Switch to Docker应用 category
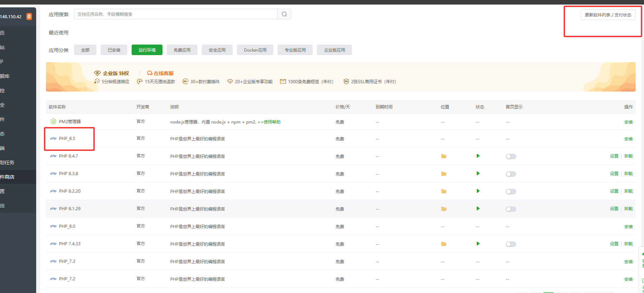644x293 pixels. pyautogui.click(x=255, y=50)
